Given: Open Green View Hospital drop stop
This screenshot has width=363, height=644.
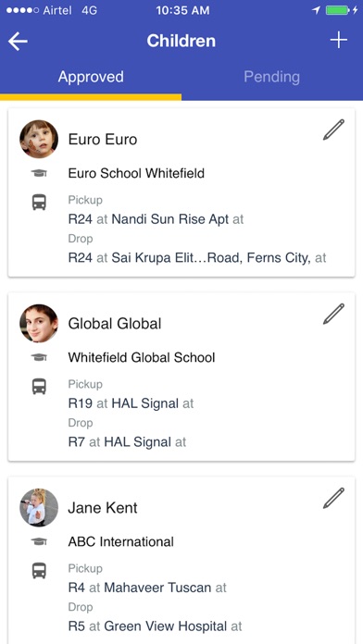Looking at the screenshot, I should pos(165,626).
